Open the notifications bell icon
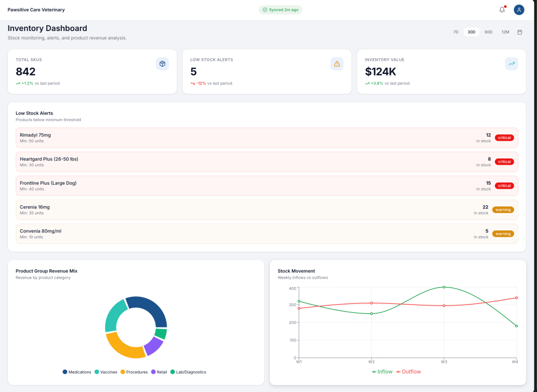This screenshot has height=392, width=537. point(502,9)
